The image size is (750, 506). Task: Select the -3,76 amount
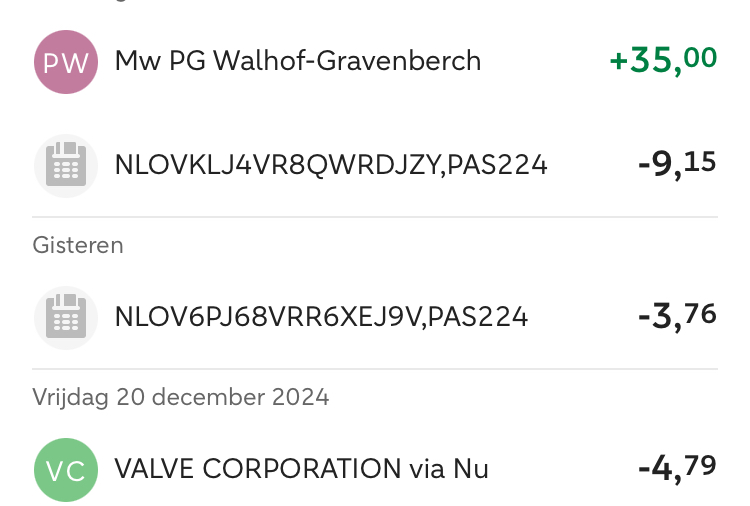tap(677, 317)
